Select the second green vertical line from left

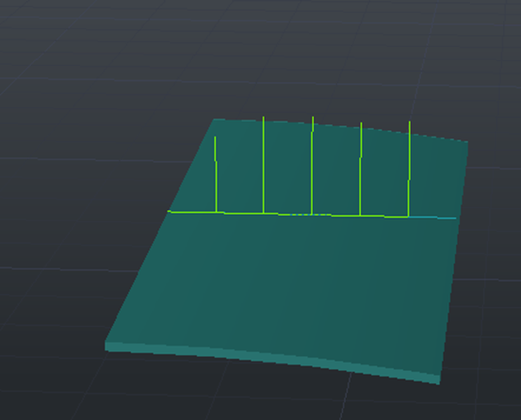(264, 165)
